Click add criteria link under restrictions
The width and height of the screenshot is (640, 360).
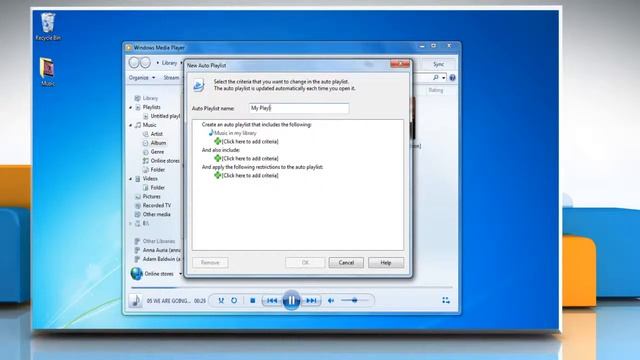point(250,176)
